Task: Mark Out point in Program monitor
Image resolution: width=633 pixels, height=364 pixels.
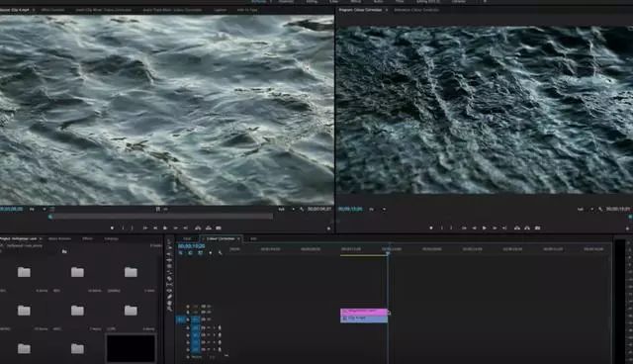Action: [x=451, y=228]
